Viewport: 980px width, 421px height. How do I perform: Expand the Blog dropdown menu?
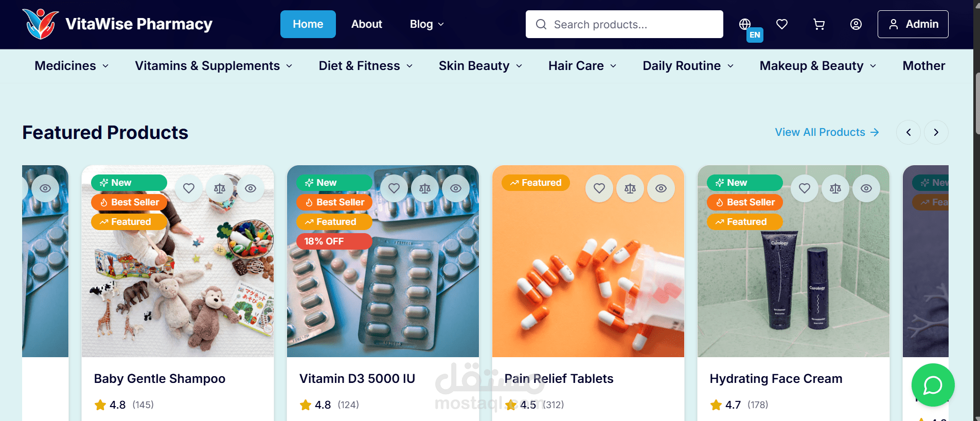426,24
